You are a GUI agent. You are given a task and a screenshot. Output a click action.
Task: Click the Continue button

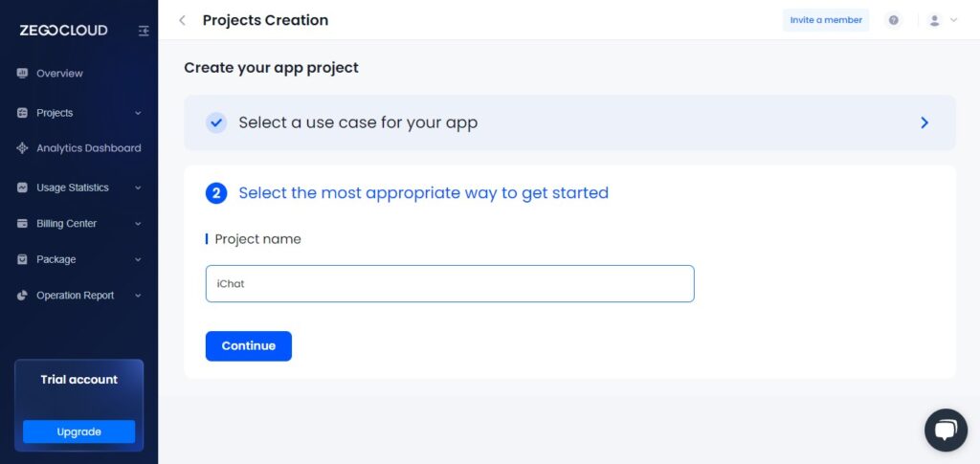pyautogui.click(x=249, y=346)
